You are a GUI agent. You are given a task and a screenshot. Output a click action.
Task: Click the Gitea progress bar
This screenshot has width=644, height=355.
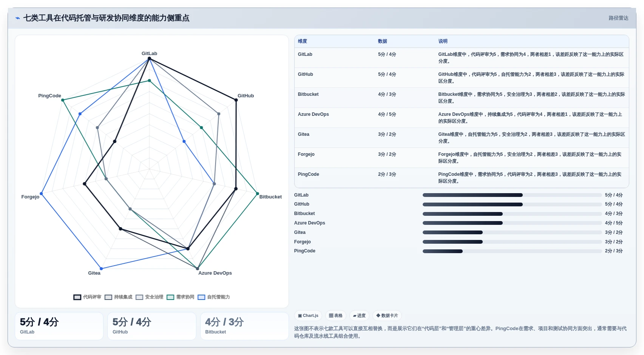pyautogui.click(x=512, y=232)
